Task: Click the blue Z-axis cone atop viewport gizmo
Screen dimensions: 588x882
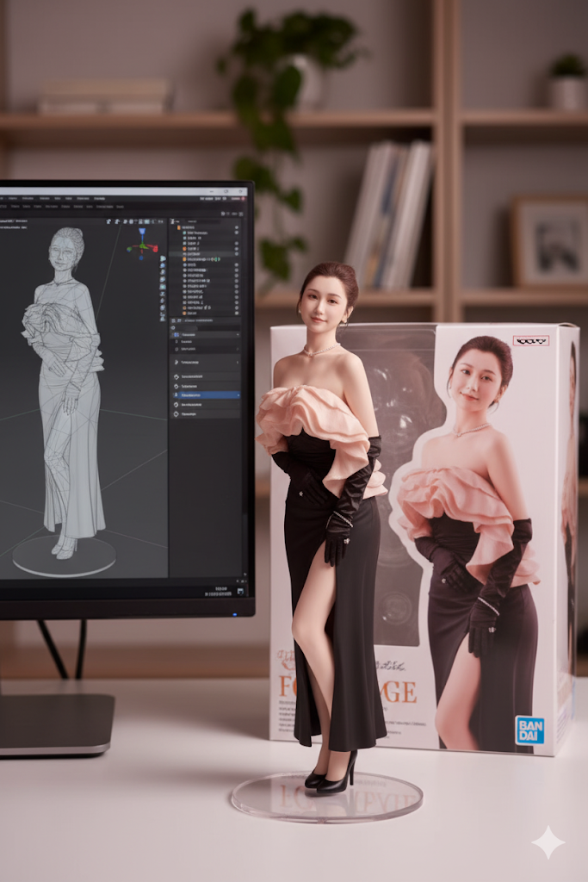Action: point(142,231)
